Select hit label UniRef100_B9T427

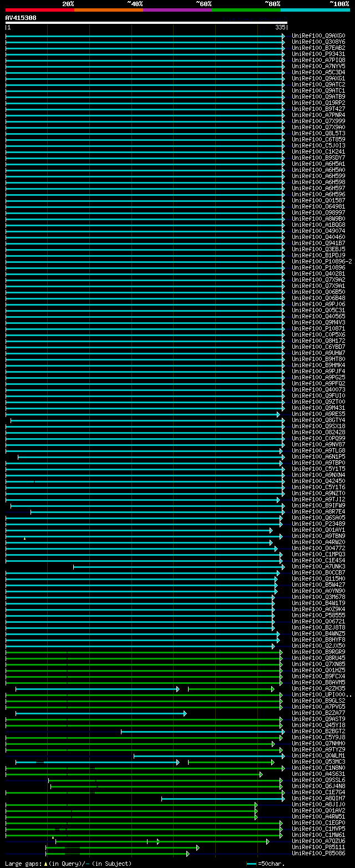[x=318, y=109]
